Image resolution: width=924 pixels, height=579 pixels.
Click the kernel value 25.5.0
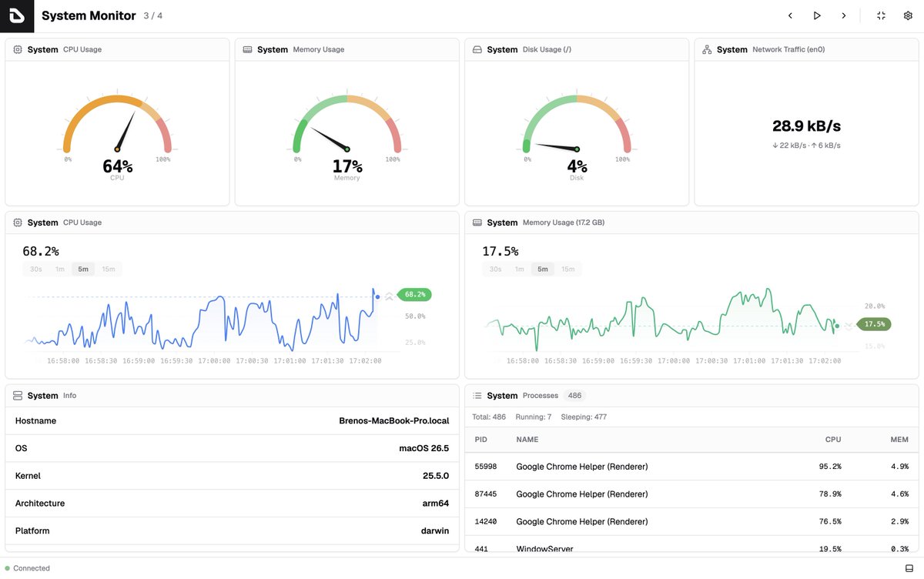[x=436, y=476]
